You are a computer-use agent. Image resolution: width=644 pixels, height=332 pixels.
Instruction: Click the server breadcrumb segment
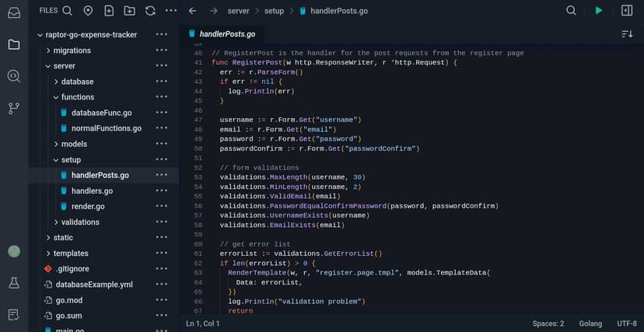tap(238, 11)
